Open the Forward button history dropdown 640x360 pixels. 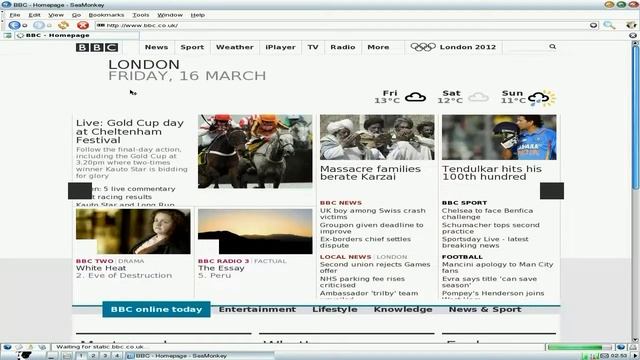(x=49, y=26)
